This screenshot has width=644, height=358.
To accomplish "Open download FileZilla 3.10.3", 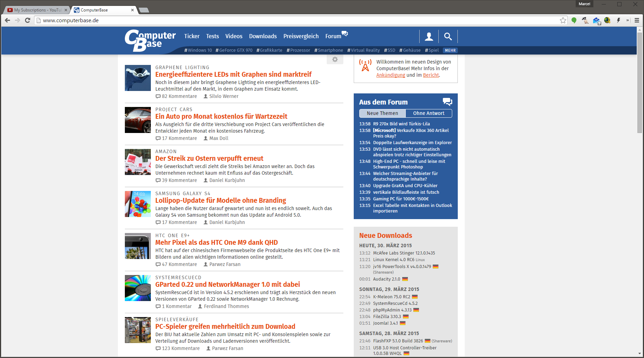I will [x=387, y=316].
